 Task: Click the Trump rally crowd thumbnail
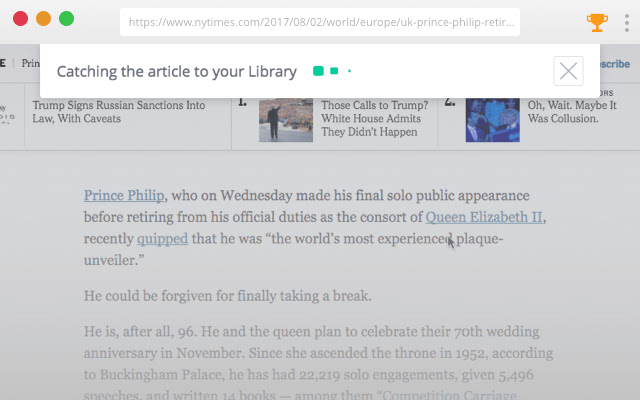pos(286,120)
